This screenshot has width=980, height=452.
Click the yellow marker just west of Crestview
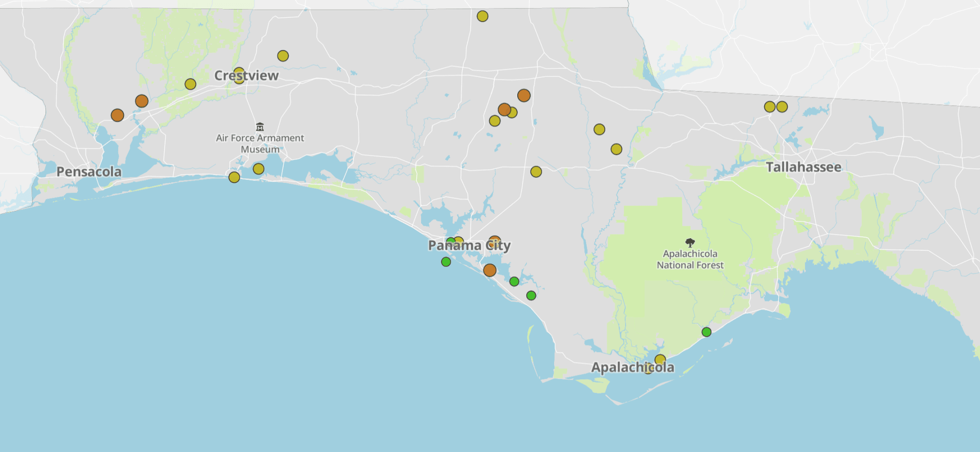click(x=190, y=84)
